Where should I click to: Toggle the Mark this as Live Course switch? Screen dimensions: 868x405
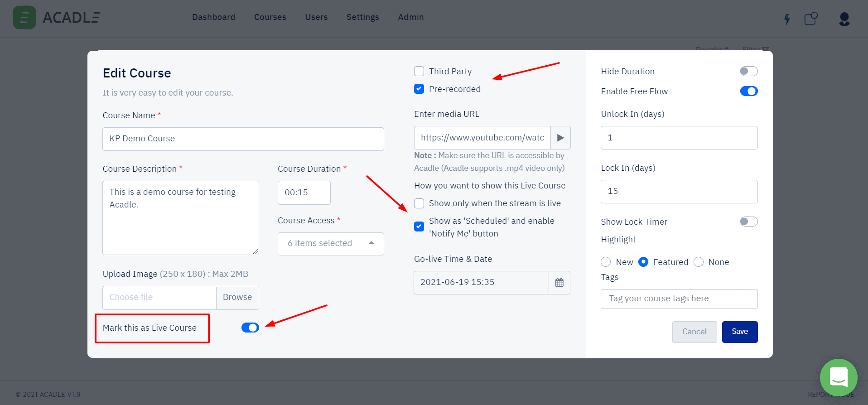coord(250,328)
